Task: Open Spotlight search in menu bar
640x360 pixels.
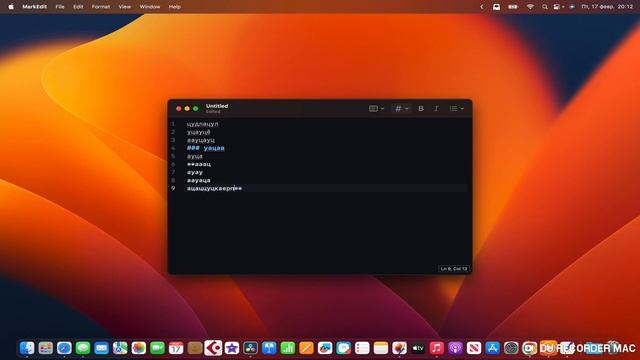Action: [544, 7]
